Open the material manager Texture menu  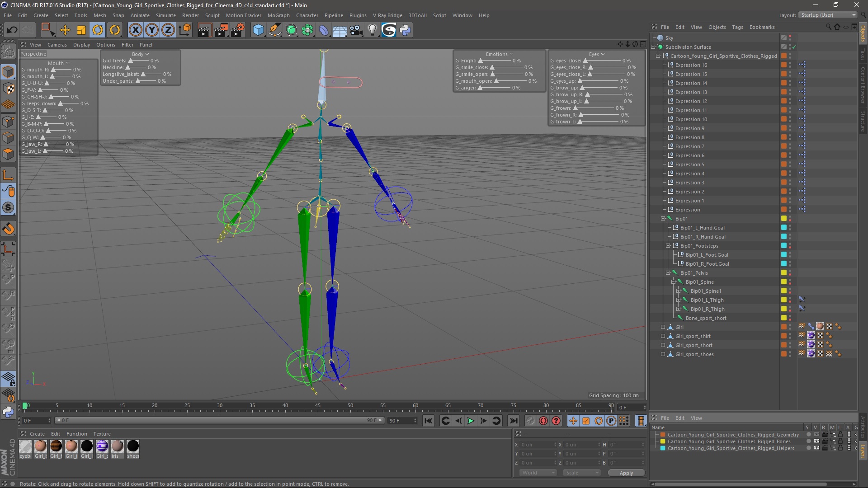click(x=102, y=434)
